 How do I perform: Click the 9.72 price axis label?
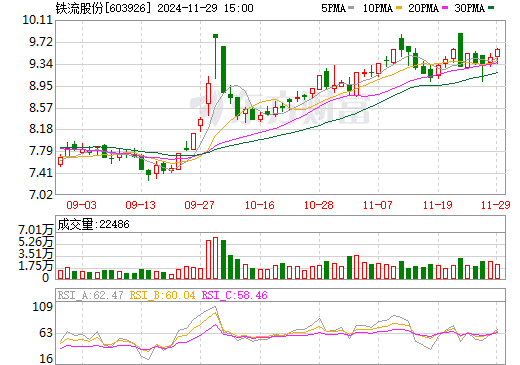(41, 42)
